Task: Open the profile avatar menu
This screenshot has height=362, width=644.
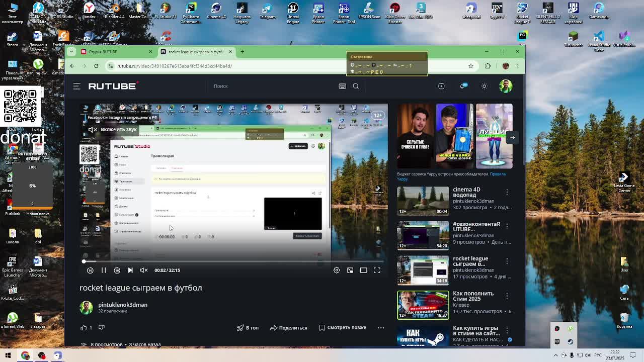Action: pos(506,86)
